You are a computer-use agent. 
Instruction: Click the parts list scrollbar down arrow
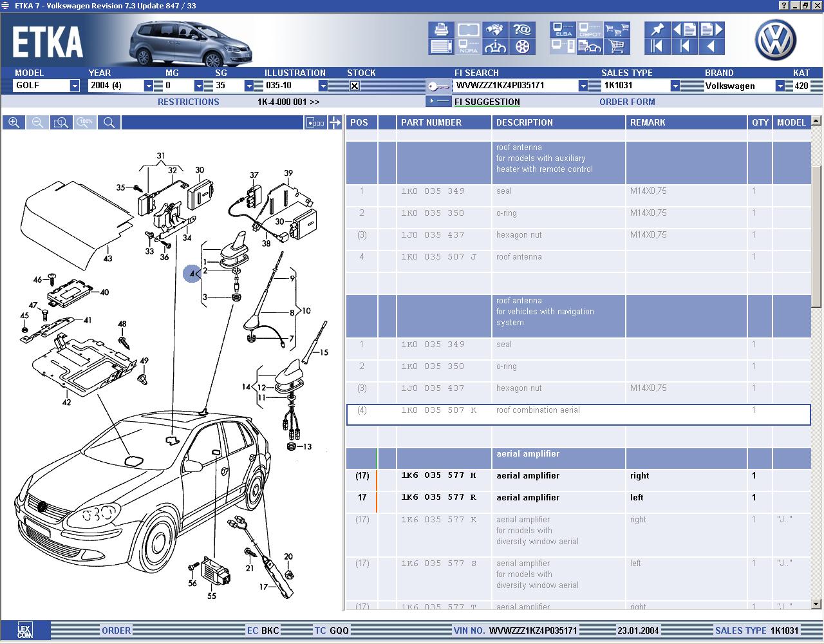[x=816, y=604]
